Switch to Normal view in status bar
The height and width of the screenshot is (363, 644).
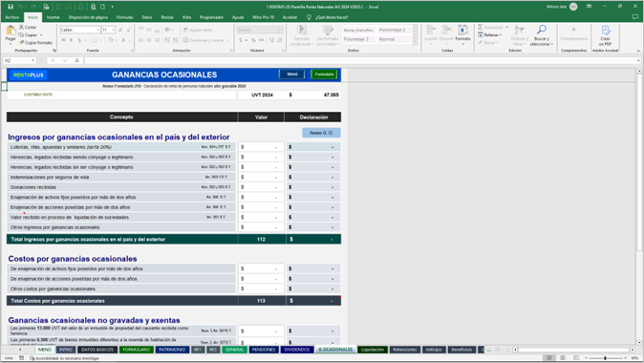[548, 358]
